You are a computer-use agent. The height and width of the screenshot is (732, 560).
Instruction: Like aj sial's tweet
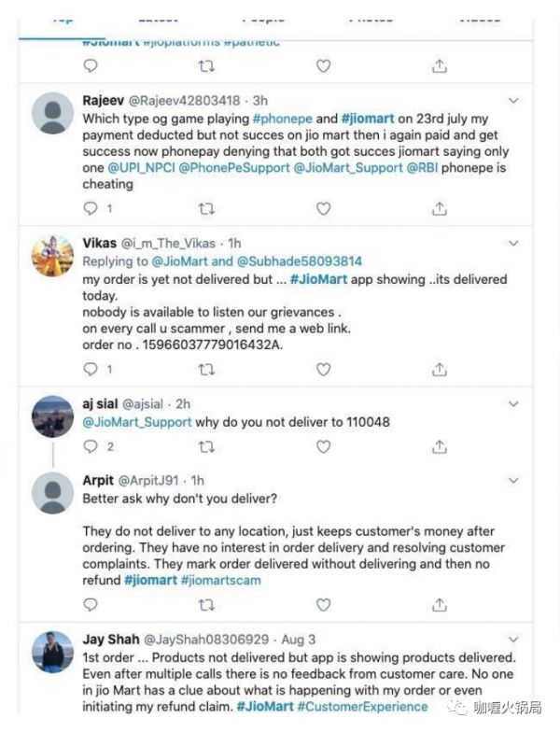click(x=323, y=446)
